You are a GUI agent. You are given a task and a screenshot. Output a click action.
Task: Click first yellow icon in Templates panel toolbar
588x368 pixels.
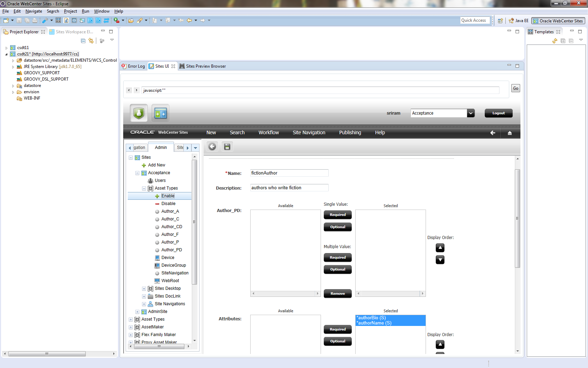pyautogui.click(x=555, y=41)
